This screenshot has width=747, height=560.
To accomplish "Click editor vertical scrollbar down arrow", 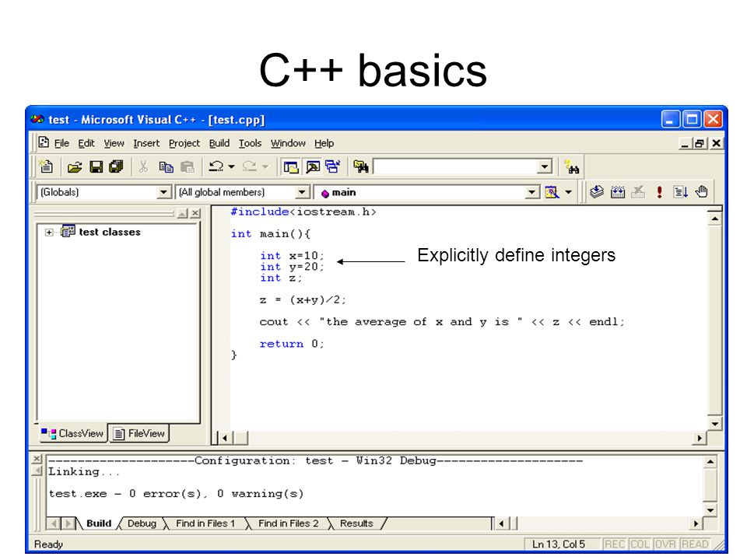I will tap(714, 423).
